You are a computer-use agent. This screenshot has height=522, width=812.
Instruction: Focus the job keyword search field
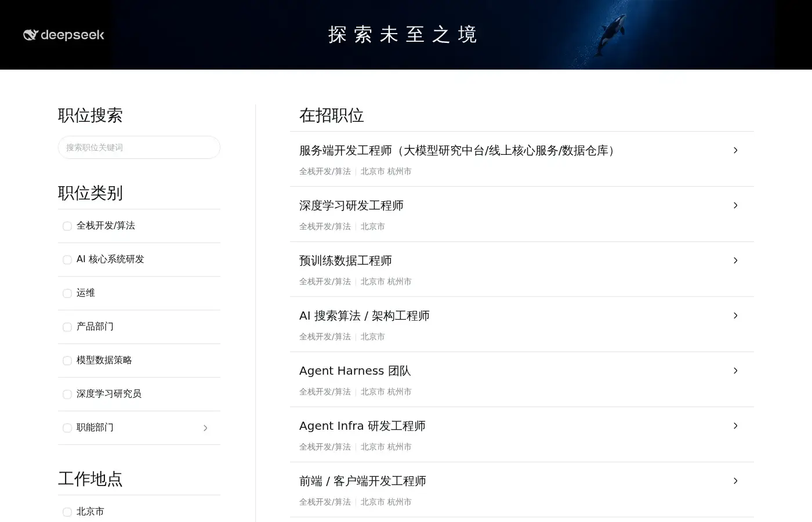click(x=139, y=147)
